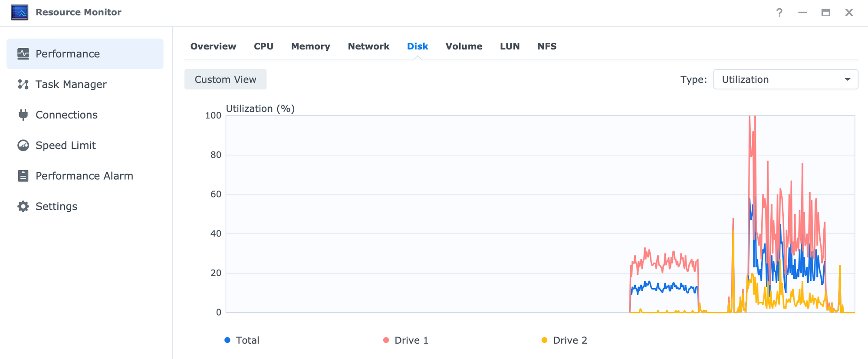Viewport: 868px width, 359px height.
Task: Maximize the Resource Monitor window
Action: pyautogui.click(x=826, y=13)
